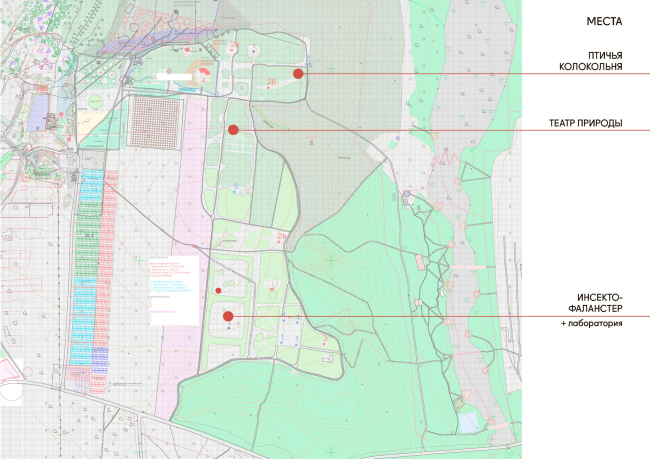Click the white legend text box on map

[x=170, y=290]
